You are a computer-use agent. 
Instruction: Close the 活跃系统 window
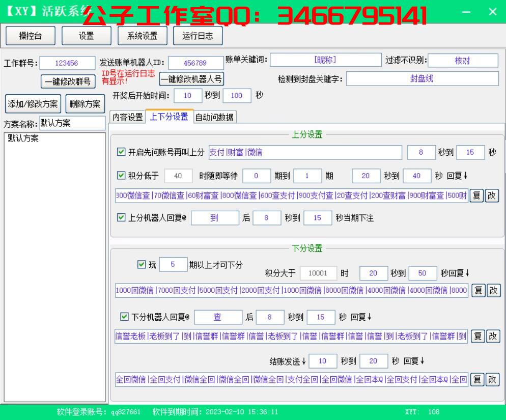click(493, 12)
